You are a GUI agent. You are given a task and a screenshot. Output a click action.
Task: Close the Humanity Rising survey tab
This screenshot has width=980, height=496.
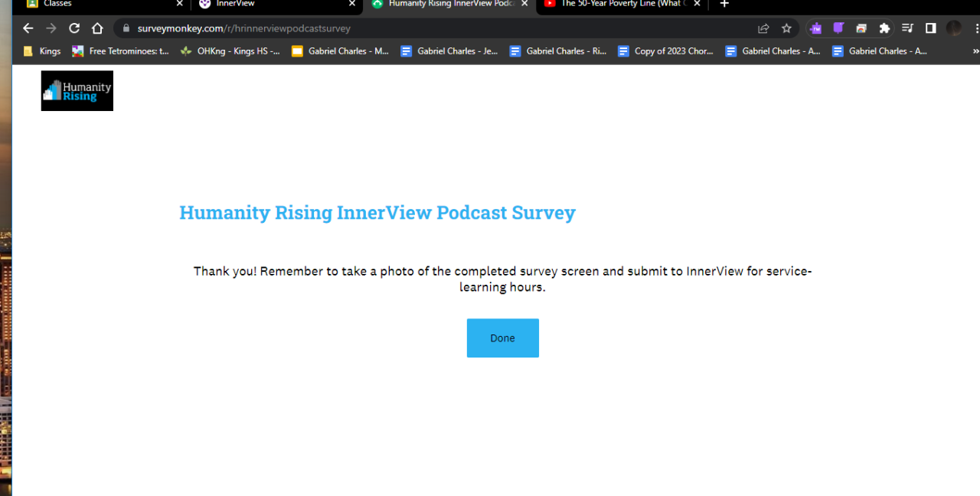coord(524,4)
